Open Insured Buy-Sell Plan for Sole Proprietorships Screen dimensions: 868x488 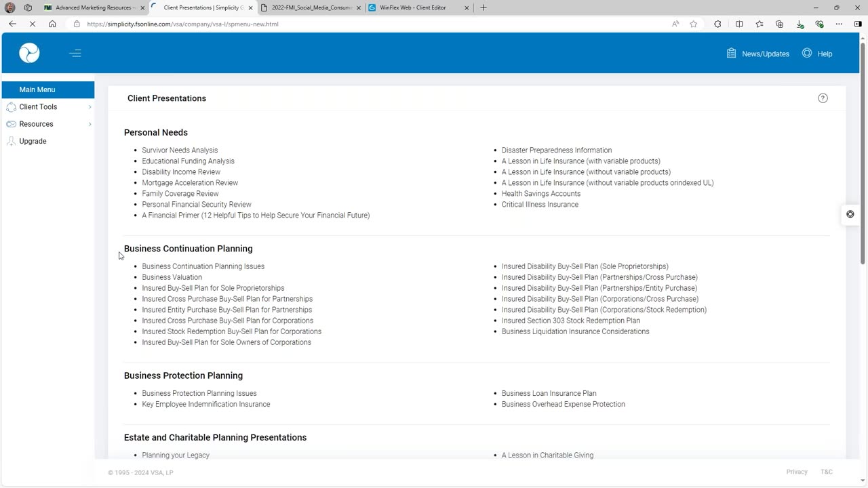click(x=213, y=288)
